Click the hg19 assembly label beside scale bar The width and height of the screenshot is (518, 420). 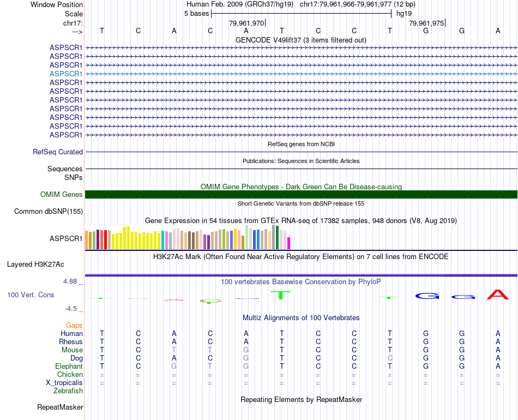(404, 14)
